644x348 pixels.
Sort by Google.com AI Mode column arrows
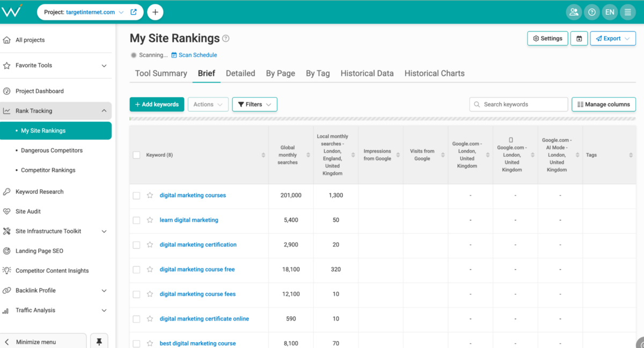[577, 155]
